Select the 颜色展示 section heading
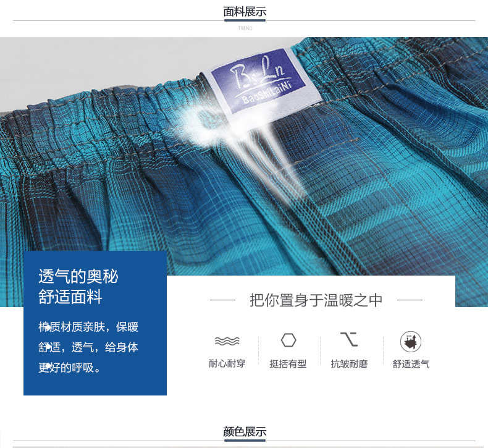The height and width of the screenshot is (448, 488). [x=245, y=431]
